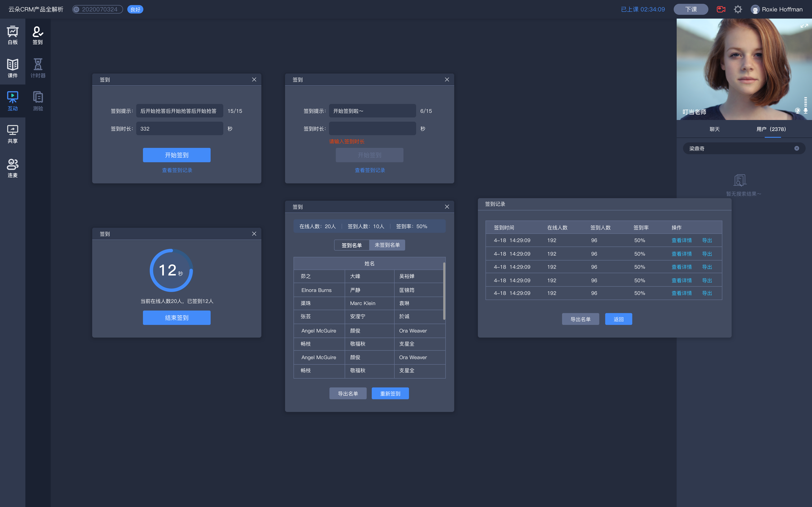This screenshot has height=507, width=812.
Task: Click 开始签到 button in left sign-in dialog
Action: [177, 155]
